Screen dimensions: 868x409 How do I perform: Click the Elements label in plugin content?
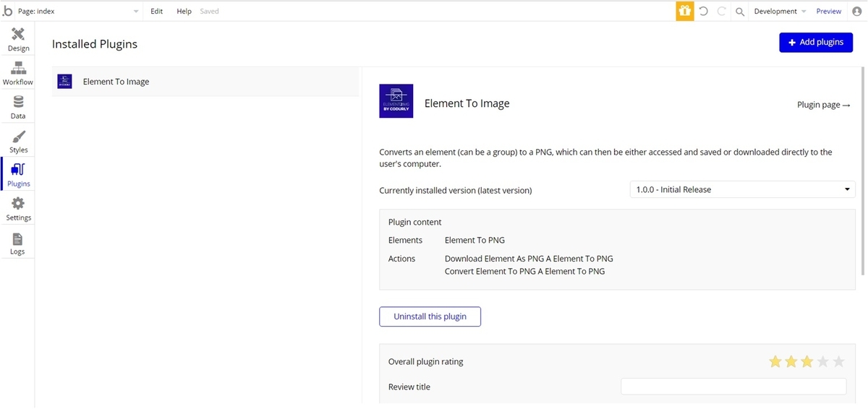point(405,240)
